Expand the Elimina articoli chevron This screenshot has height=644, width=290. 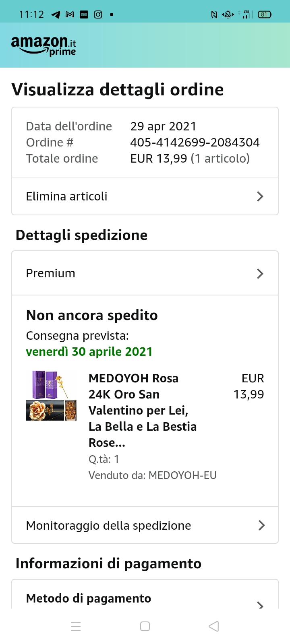coord(260,196)
